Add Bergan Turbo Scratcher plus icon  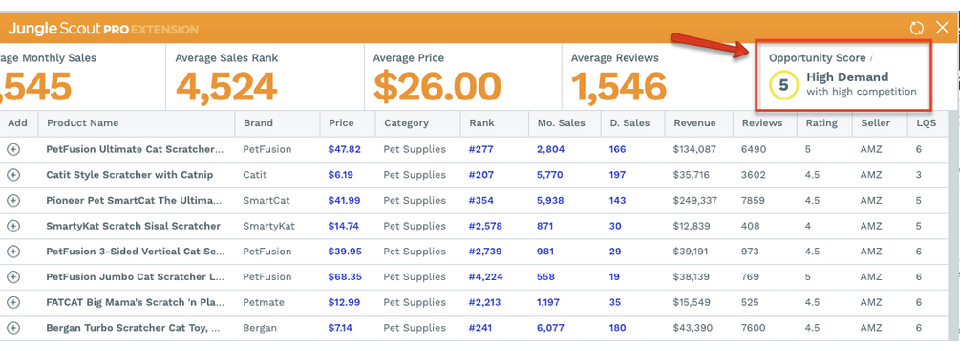click(13, 328)
